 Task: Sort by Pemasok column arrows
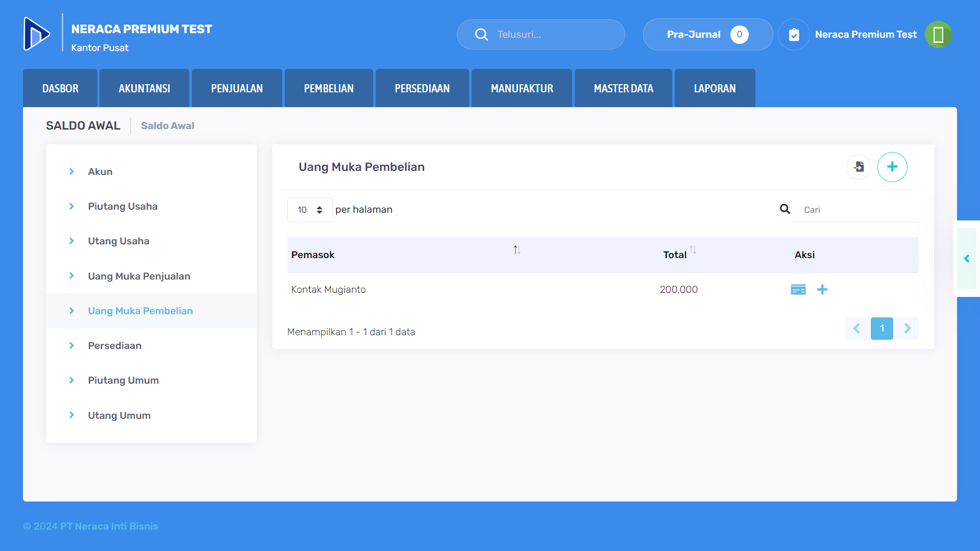(517, 250)
